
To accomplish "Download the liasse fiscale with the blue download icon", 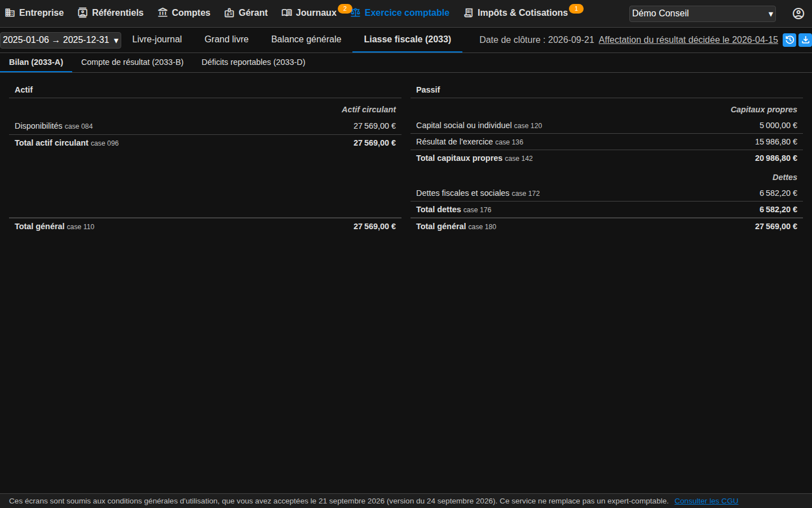I will pyautogui.click(x=805, y=40).
